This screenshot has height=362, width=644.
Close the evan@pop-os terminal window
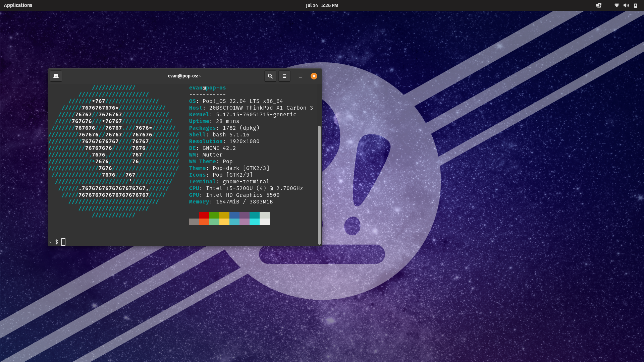[x=314, y=76]
